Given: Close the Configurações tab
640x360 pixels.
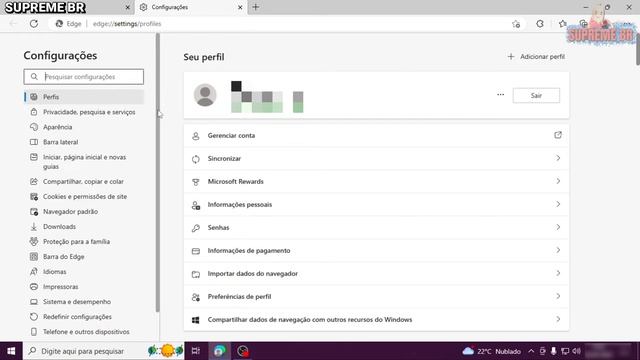Looking at the screenshot, I should [240, 7].
